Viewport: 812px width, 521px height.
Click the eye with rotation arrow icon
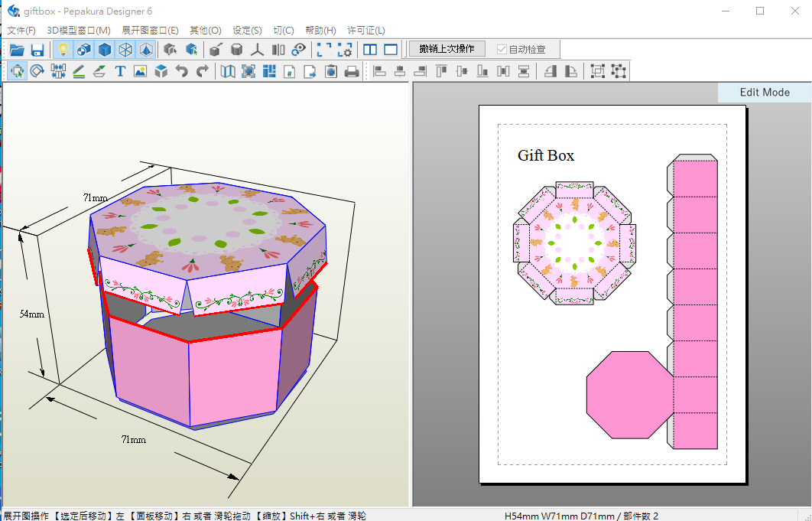299,50
